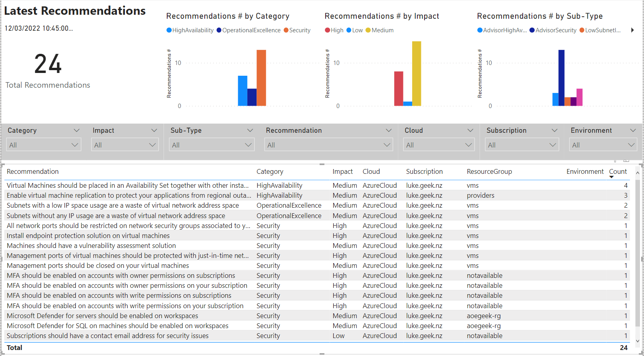Click 'Recommendations # by Sub-Type' chart title
Image resolution: width=644 pixels, height=356 pixels.
(540, 16)
